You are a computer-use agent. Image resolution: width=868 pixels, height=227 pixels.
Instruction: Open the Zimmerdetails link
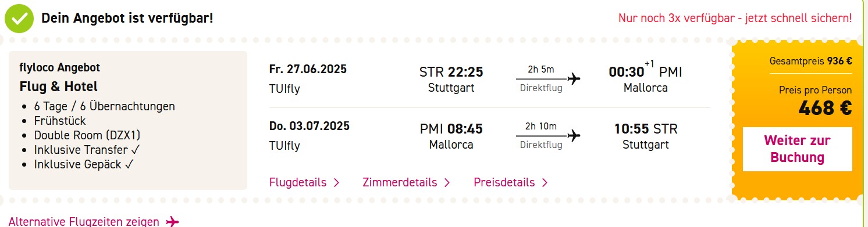coord(400,182)
